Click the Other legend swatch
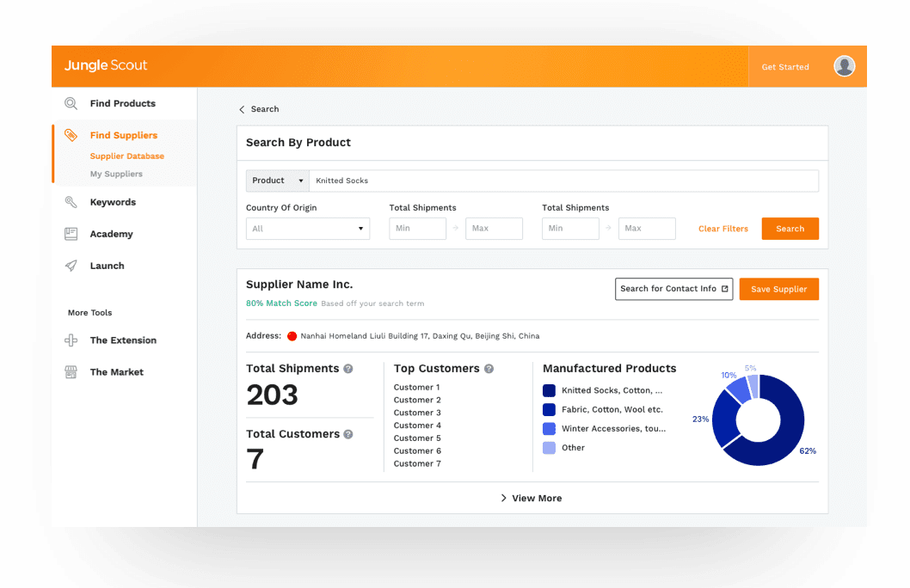910x588 pixels. (x=549, y=448)
